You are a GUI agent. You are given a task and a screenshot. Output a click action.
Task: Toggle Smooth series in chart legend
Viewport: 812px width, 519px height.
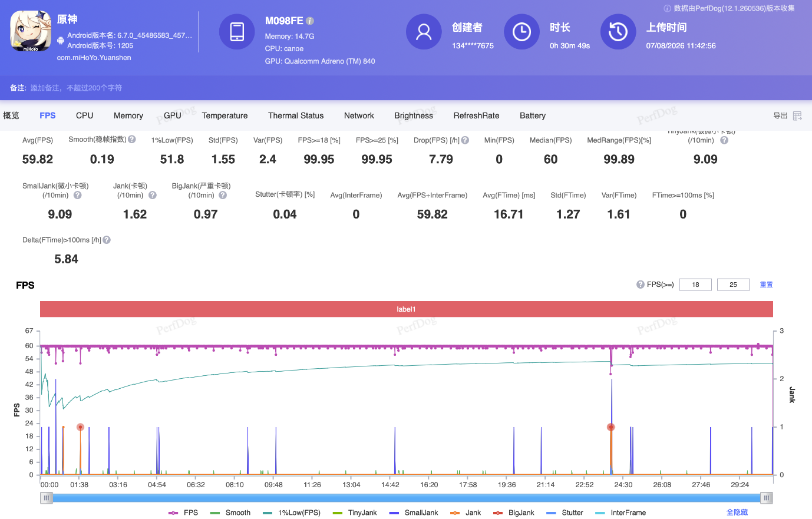coord(230,513)
